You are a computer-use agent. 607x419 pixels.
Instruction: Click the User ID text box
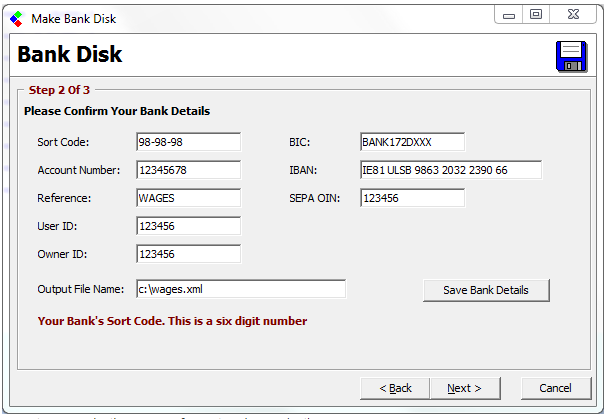pyautogui.click(x=188, y=226)
